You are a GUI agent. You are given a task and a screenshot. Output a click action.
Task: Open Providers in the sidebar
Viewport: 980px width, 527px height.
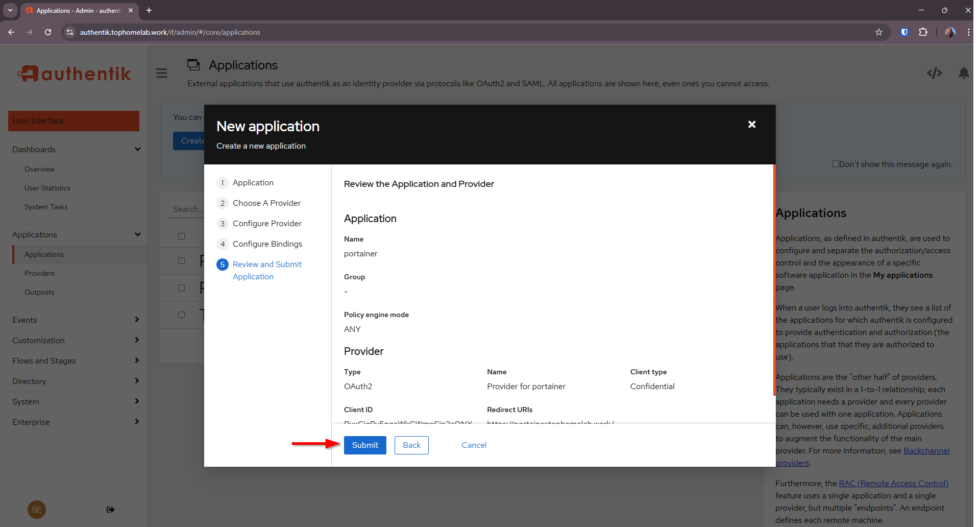coord(39,273)
